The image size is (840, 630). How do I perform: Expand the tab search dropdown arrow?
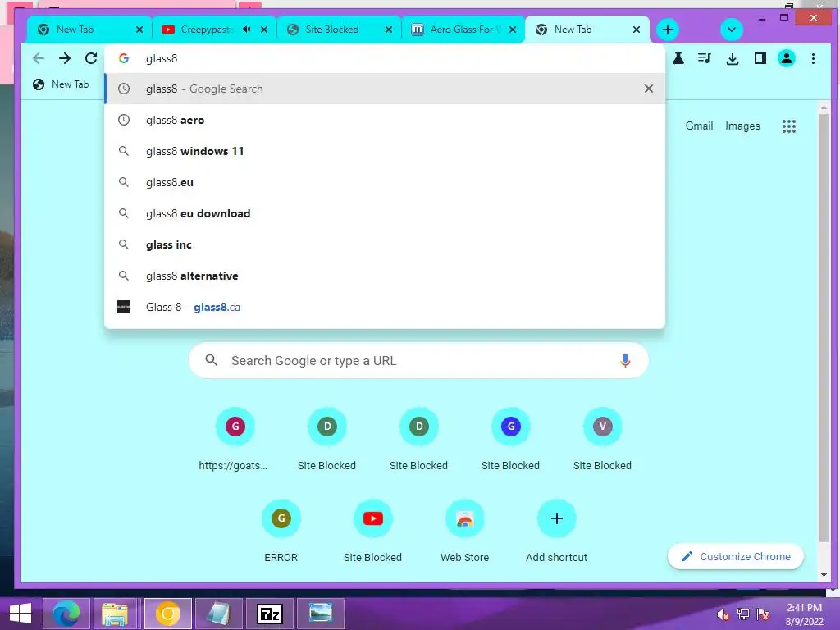coord(731,30)
